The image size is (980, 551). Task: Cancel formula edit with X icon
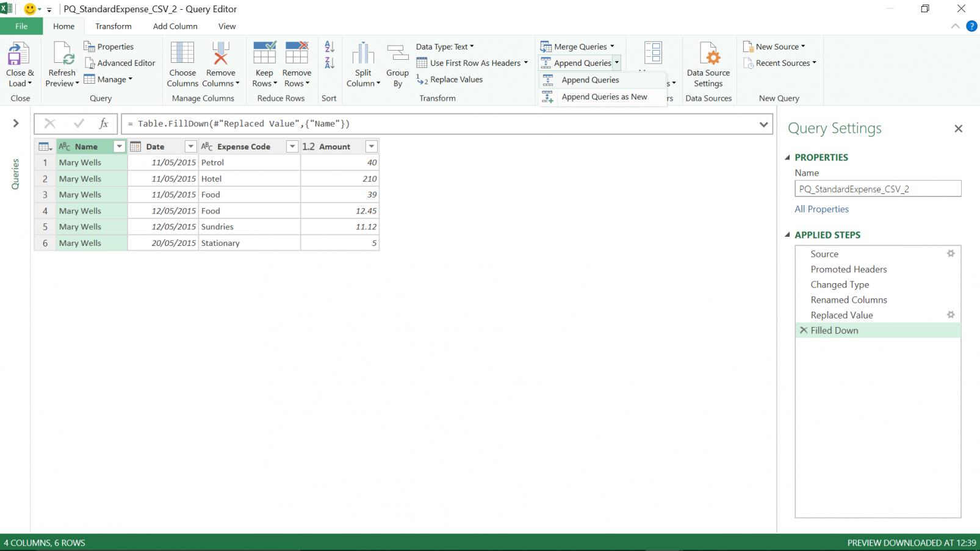[49, 123]
